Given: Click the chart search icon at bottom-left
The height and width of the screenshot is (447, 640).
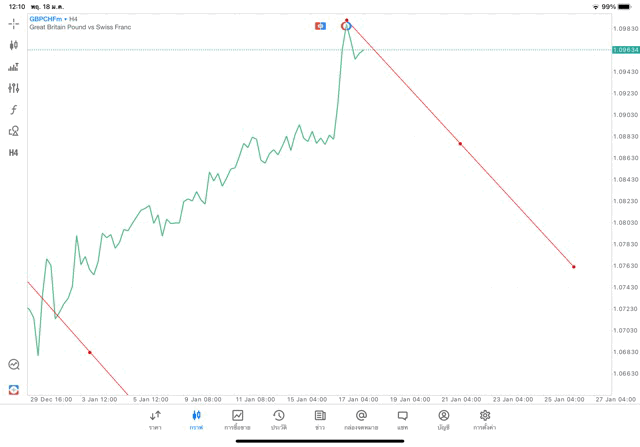Looking at the screenshot, I should 14,365.
